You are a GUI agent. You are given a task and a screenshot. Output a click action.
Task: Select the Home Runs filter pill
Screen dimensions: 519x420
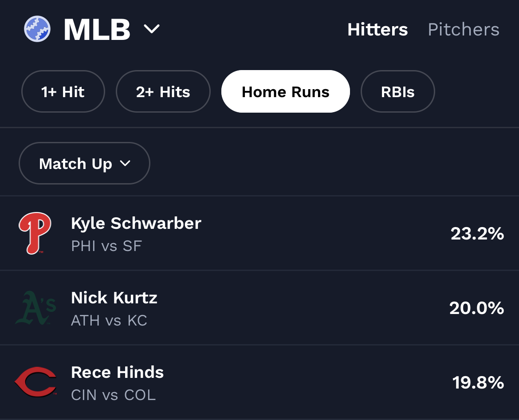point(285,92)
